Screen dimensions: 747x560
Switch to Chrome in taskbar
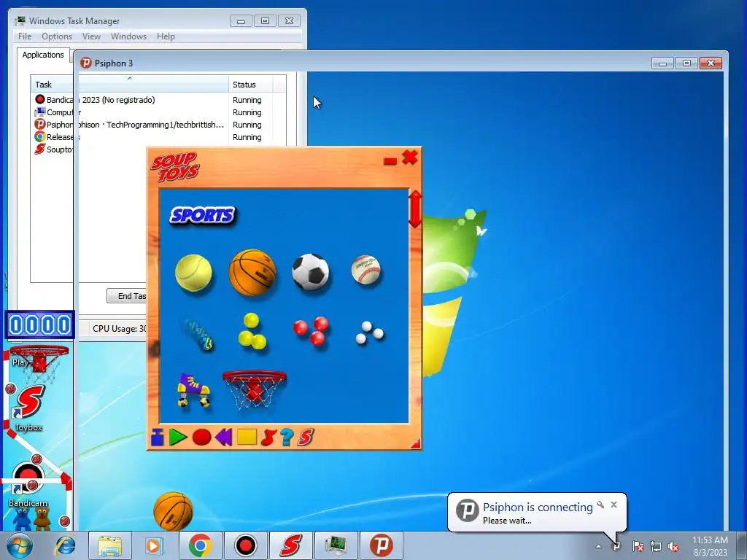(200, 545)
